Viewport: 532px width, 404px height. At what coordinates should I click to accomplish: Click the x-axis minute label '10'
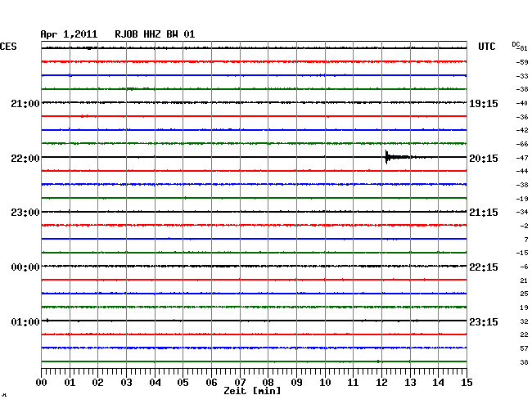click(x=325, y=383)
